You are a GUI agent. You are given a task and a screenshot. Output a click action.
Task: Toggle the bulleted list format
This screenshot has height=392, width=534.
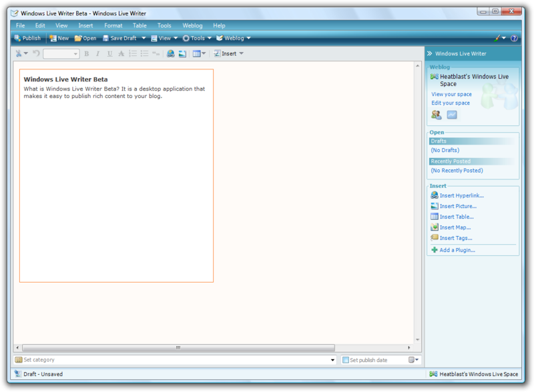(x=144, y=53)
